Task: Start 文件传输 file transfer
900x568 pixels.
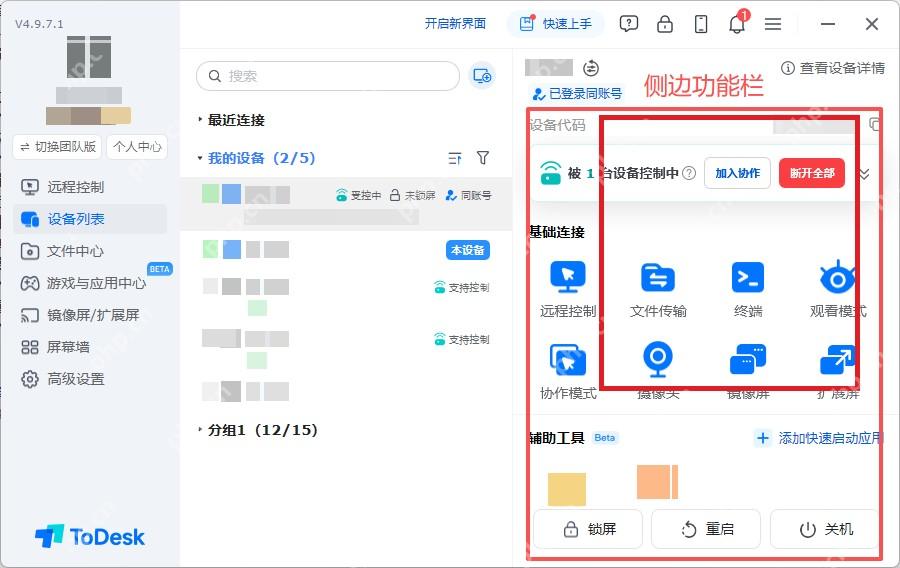Action: 658,290
